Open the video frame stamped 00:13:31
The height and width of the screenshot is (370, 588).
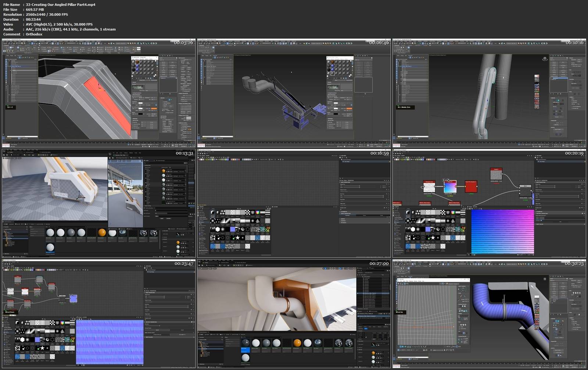[98, 203]
